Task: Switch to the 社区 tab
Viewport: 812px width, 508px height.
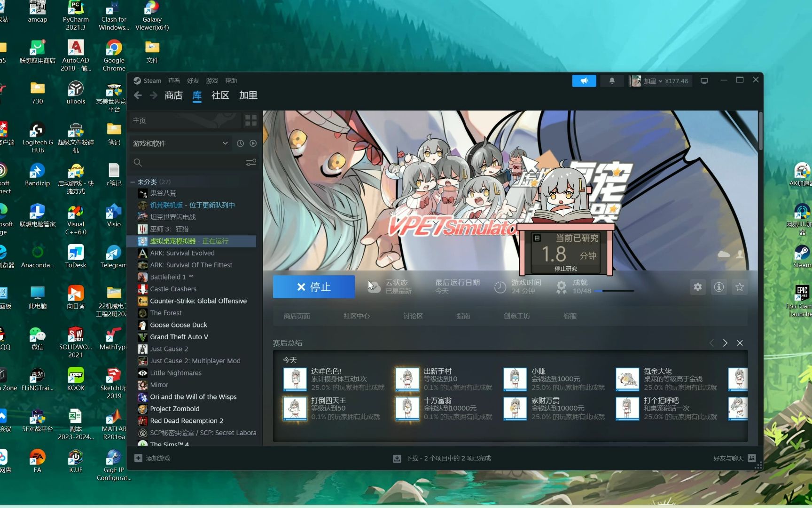Action: coord(220,95)
